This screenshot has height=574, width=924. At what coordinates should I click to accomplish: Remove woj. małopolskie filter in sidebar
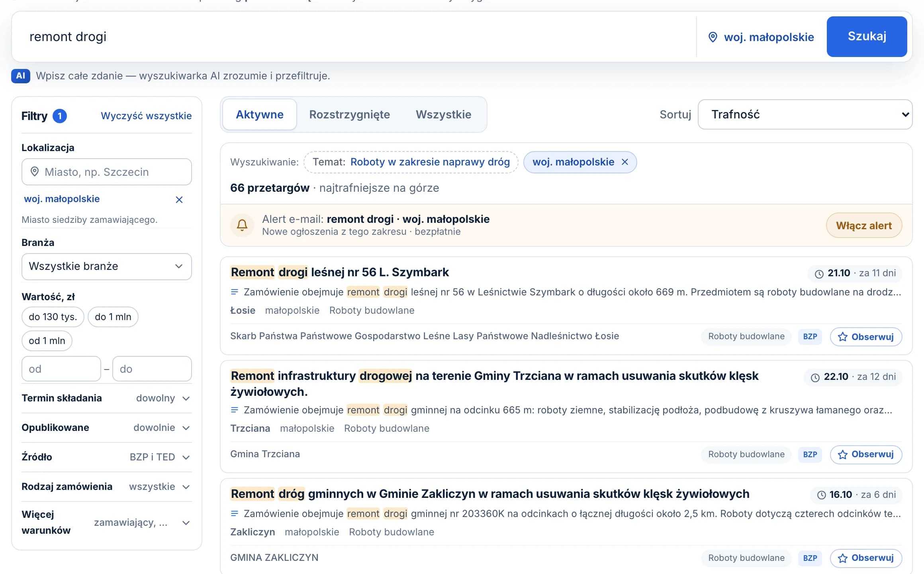pos(179,200)
